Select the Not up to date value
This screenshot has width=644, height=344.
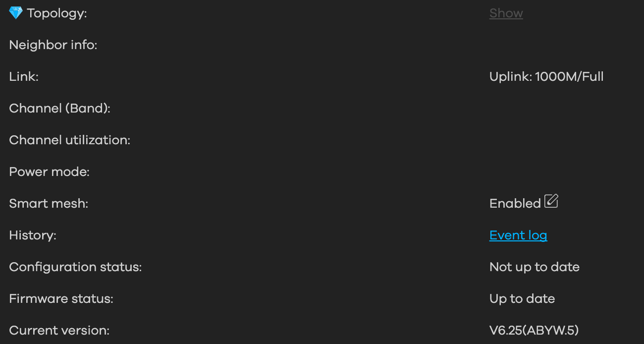coord(535,267)
